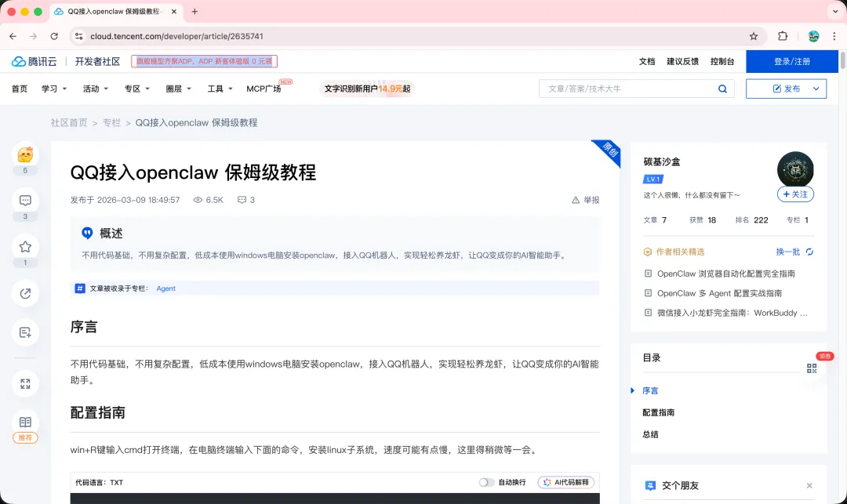
Task: Click ADP promotion banner link
Action: 204,61
